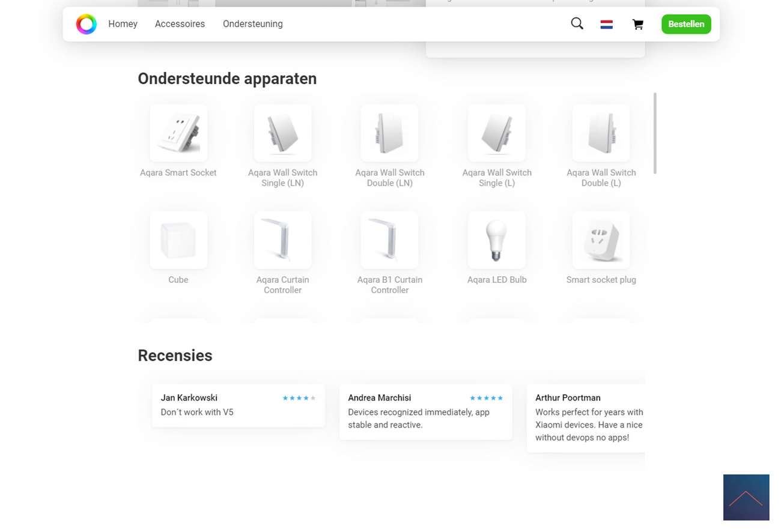Open Aqara Wall Switch Double (L) icon
Image resolution: width=781 pixels, height=532 pixels.
coord(601,133)
